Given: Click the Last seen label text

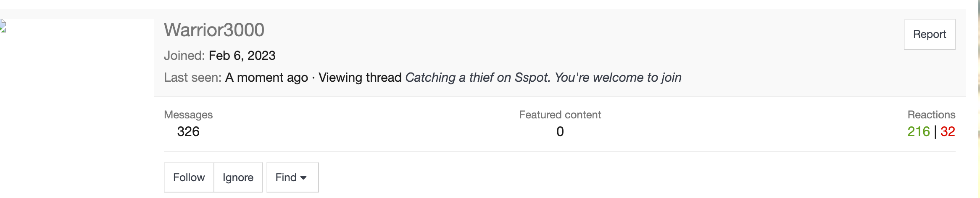Looking at the screenshot, I should [x=193, y=78].
